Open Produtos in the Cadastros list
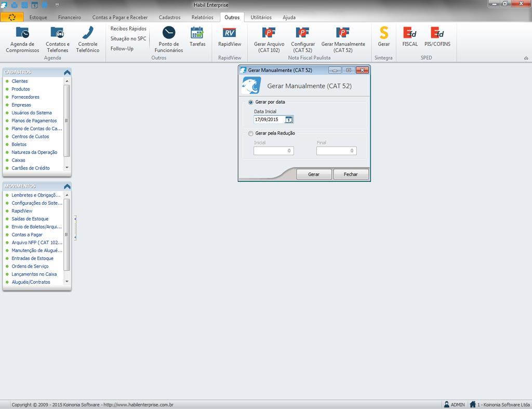Image resolution: width=532 pixels, height=409 pixels. (21, 89)
